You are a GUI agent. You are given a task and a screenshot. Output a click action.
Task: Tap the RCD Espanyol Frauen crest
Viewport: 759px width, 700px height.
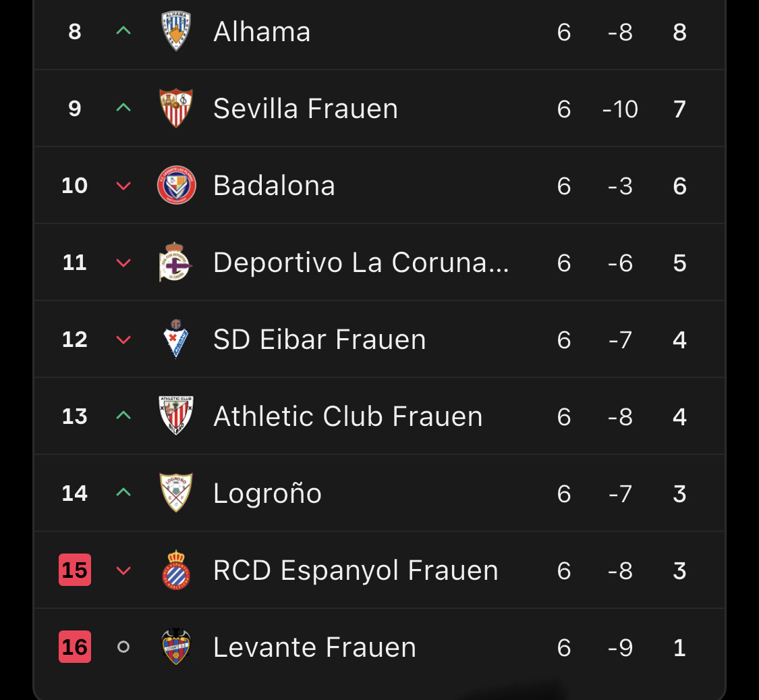click(176, 570)
